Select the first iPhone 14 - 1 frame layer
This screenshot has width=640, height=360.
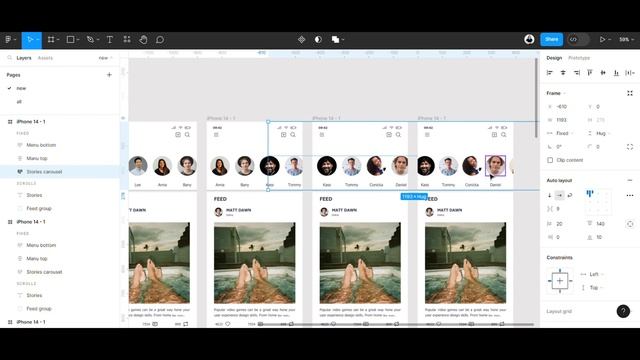pos(31,122)
